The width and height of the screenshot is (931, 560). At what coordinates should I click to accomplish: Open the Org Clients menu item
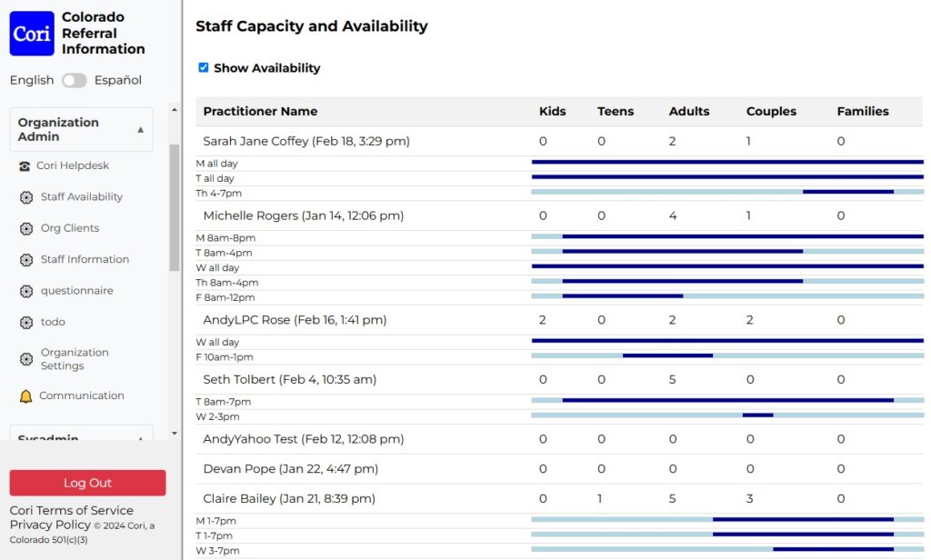pyautogui.click(x=70, y=228)
